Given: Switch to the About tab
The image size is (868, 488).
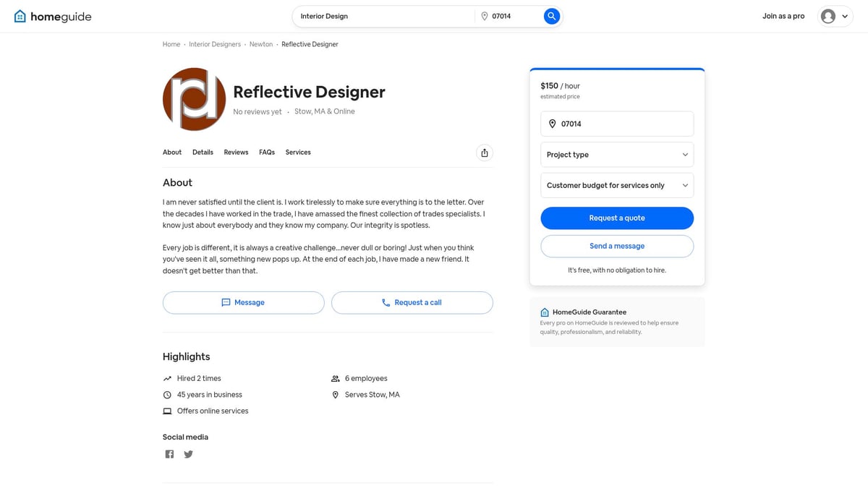Looking at the screenshot, I should point(172,153).
